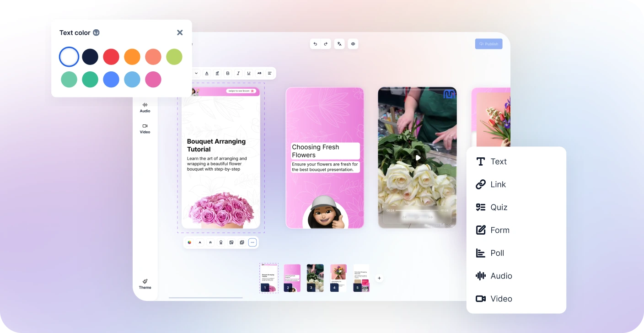Open the text alignment options

(x=269, y=73)
